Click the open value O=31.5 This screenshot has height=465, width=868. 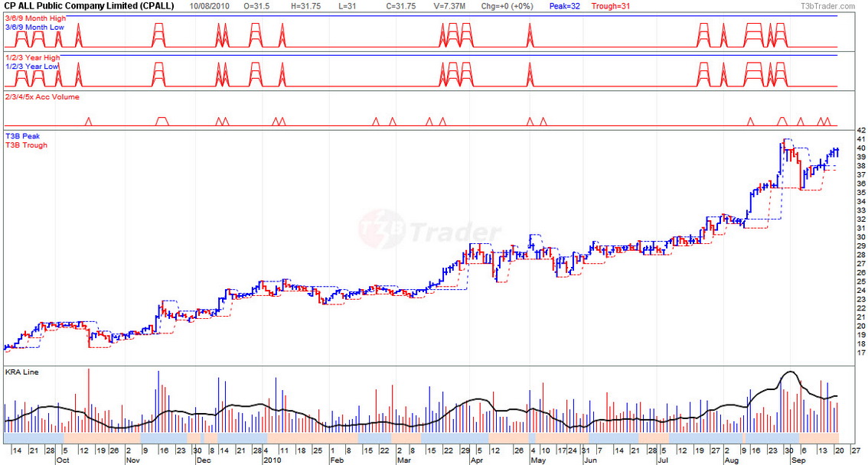256,6
